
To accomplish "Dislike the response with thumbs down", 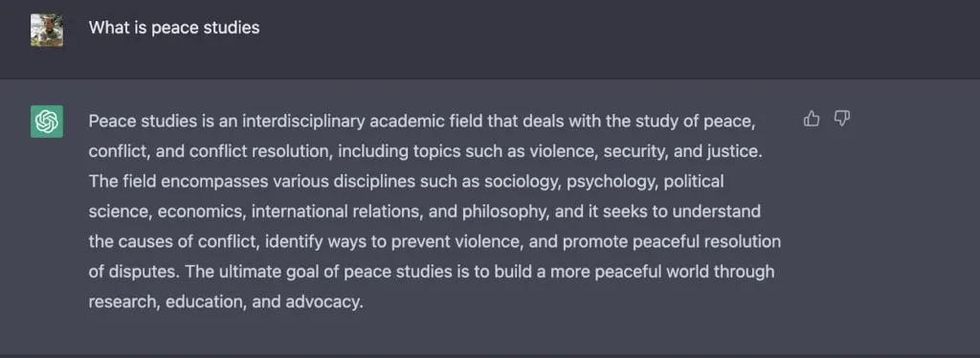I will tap(842, 119).
